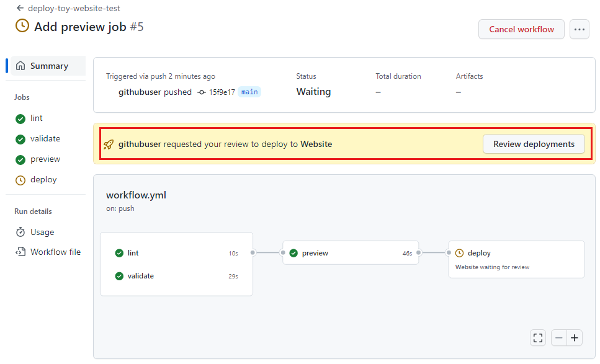The width and height of the screenshot is (600, 364).
Task: Open the deploy-toy-website-test workflow link
Action: click(x=74, y=8)
